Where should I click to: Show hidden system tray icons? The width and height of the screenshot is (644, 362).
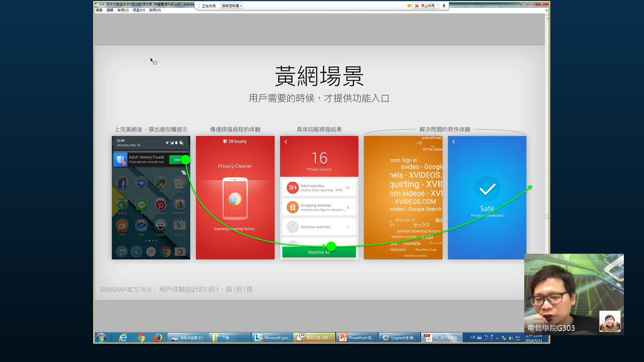click(497, 338)
